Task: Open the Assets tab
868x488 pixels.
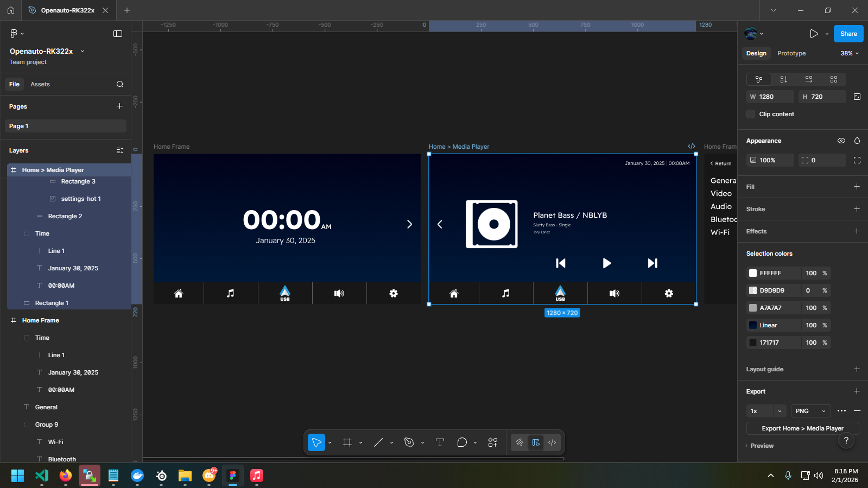Action: click(40, 84)
